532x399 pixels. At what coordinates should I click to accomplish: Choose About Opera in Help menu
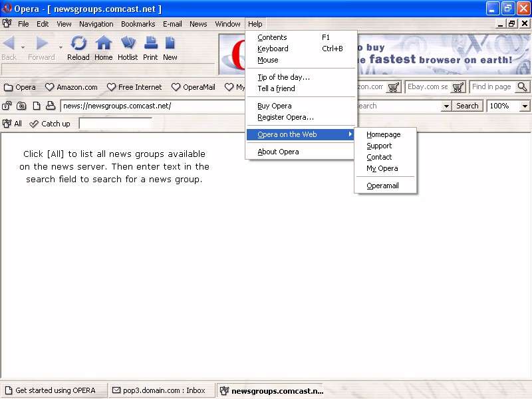click(278, 152)
